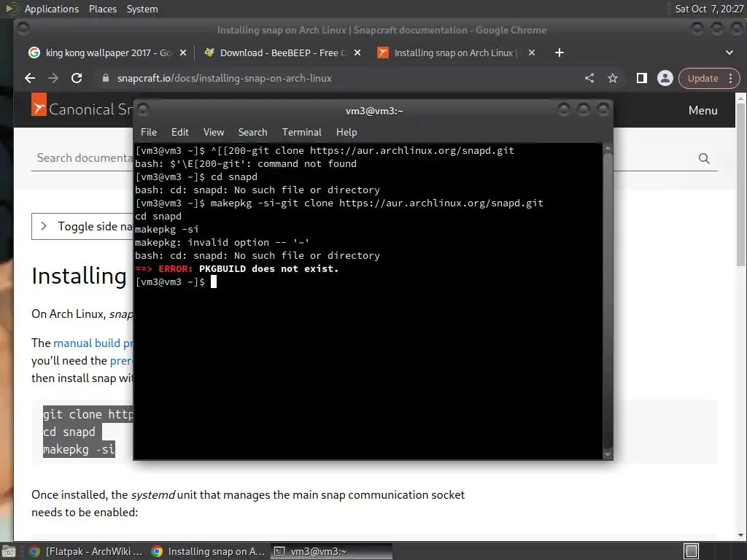This screenshot has height=560, width=747.
Task: Click clock showing Sat Oct 7
Action: point(709,9)
